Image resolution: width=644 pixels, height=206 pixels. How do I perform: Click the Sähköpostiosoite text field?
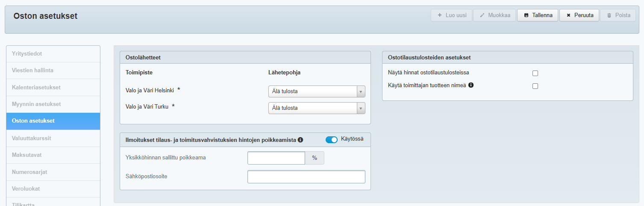(306, 177)
